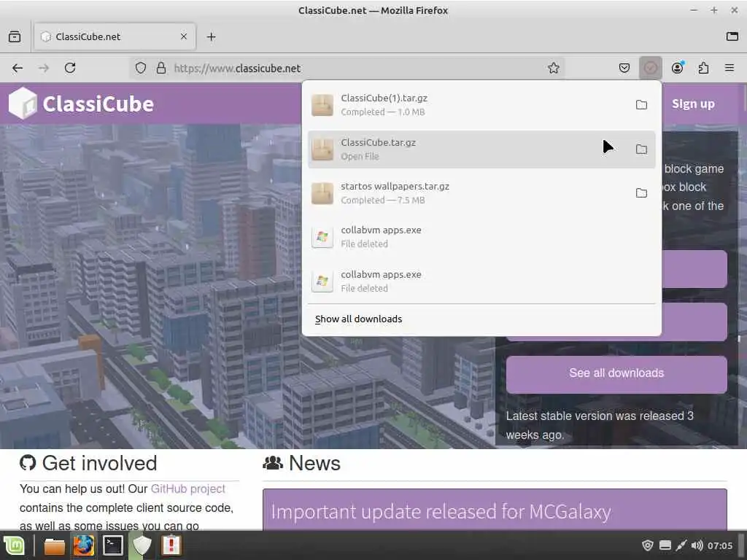
Task: Go back to the previous page
Action: (x=18, y=68)
